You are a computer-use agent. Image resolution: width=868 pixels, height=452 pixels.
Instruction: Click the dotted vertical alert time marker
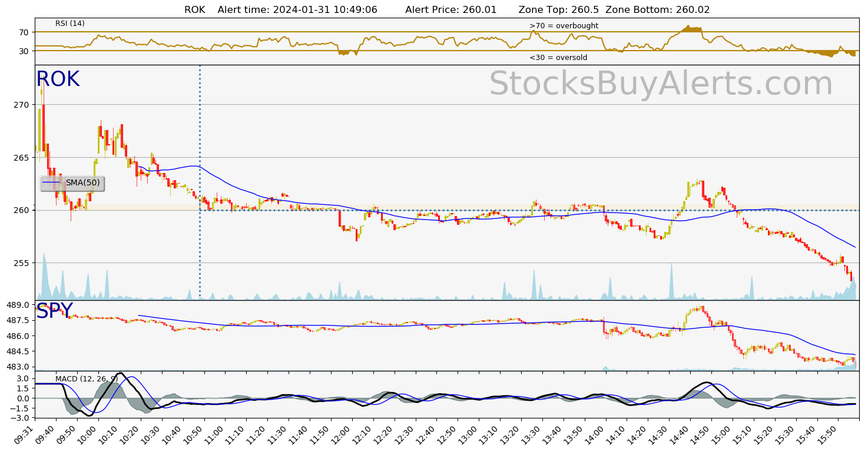[200, 182]
